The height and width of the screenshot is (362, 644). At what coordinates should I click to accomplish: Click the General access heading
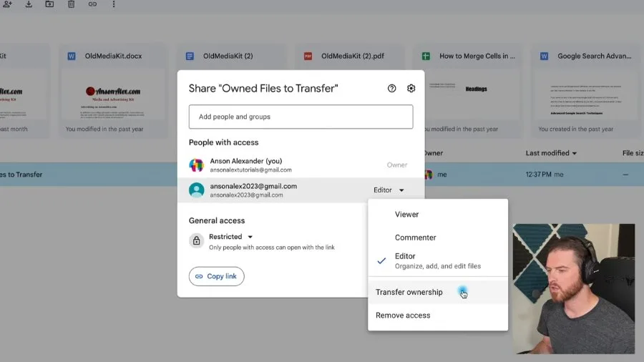coord(216,220)
